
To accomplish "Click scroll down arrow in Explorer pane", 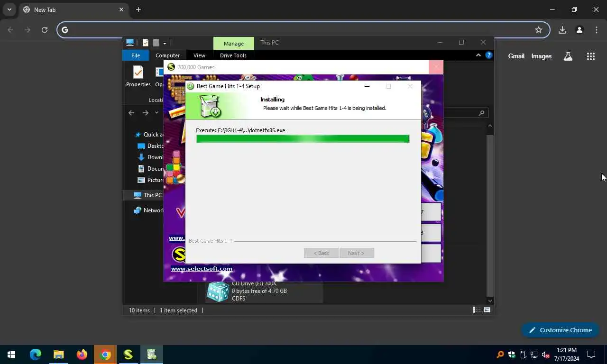I will click(490, 301).
